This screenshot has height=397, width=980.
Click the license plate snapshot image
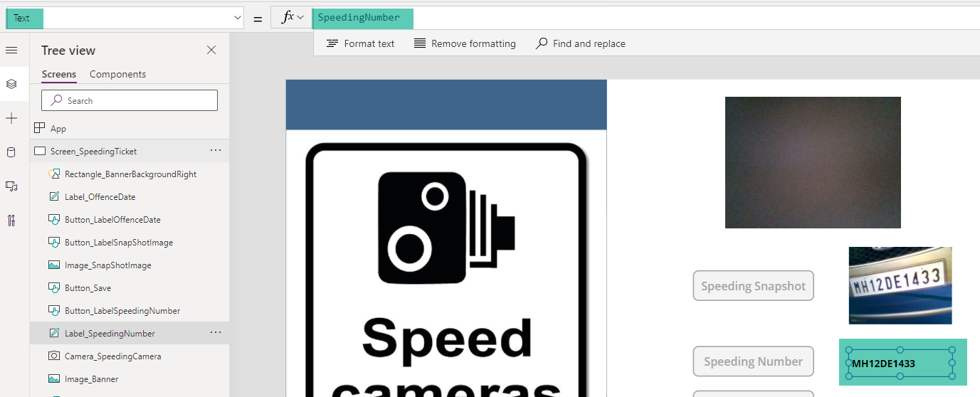point(900,285)
